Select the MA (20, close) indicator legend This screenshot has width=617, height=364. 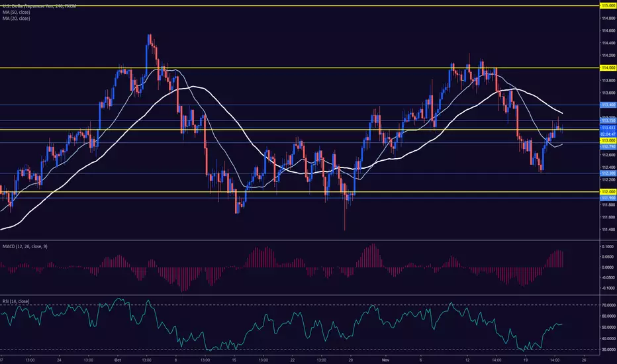16,19
